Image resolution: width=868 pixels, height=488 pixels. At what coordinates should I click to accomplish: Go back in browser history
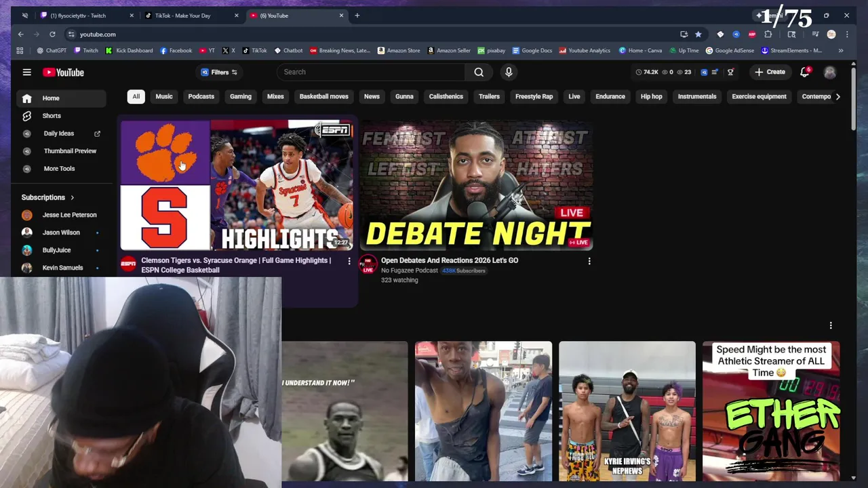pyautogui.click(x=21, y=34)
